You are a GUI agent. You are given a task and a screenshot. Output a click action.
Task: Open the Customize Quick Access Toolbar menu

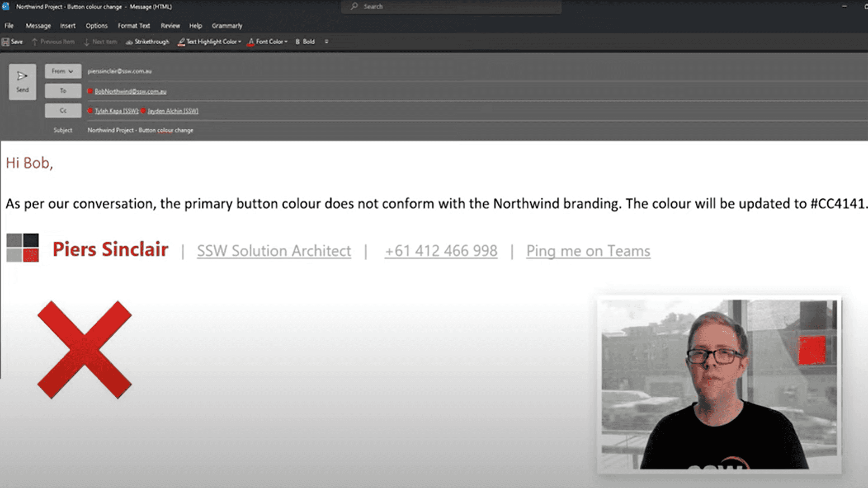[x=326, y=42]
